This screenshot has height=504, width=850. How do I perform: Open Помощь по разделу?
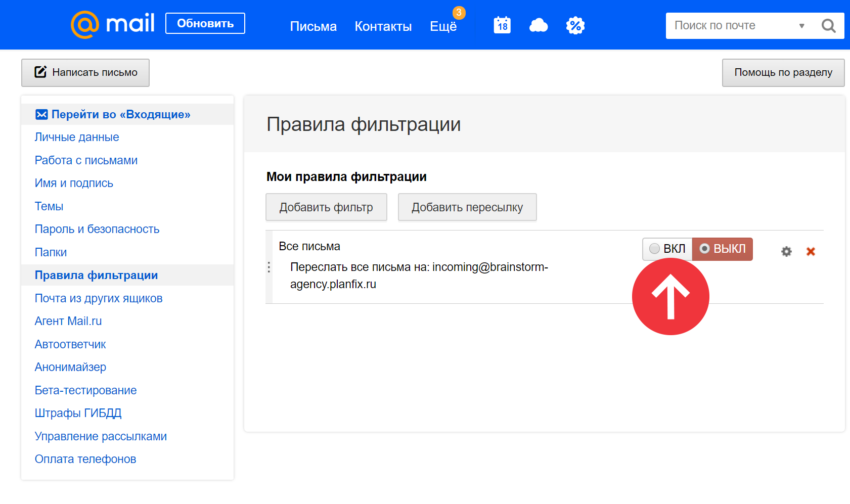(783, 72)
